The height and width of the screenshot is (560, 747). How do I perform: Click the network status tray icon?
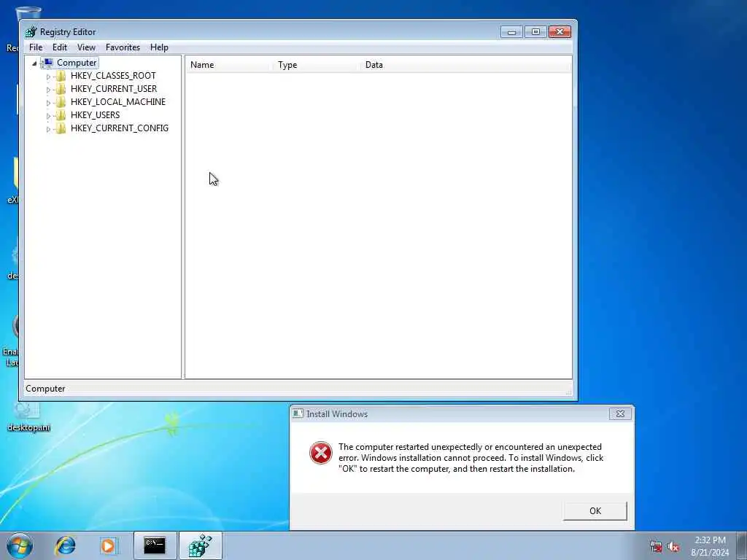656,547
